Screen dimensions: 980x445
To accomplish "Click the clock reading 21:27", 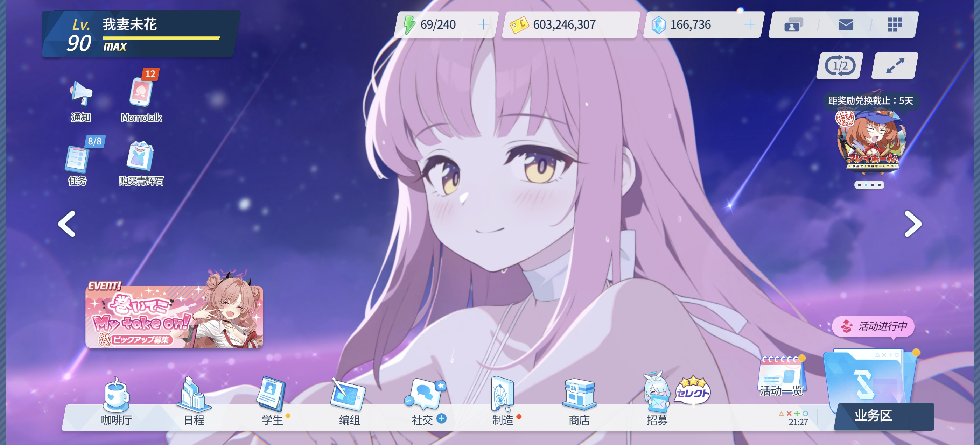I will [x=798, y=422].
